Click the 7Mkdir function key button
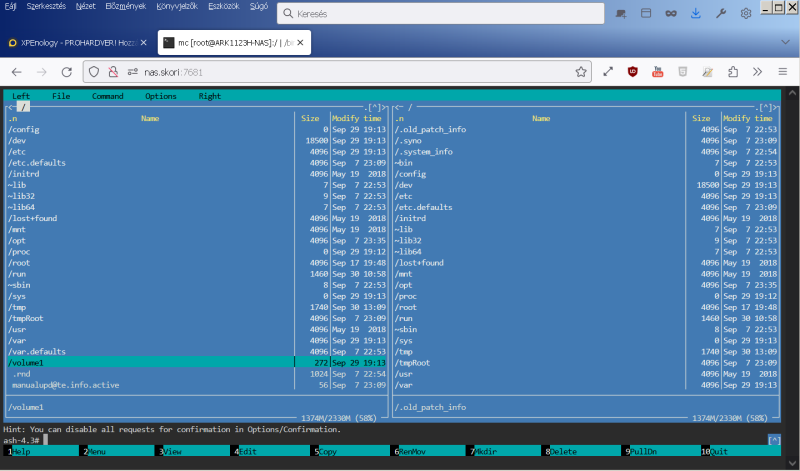This screenshot has height=471, width=800. 505,451
